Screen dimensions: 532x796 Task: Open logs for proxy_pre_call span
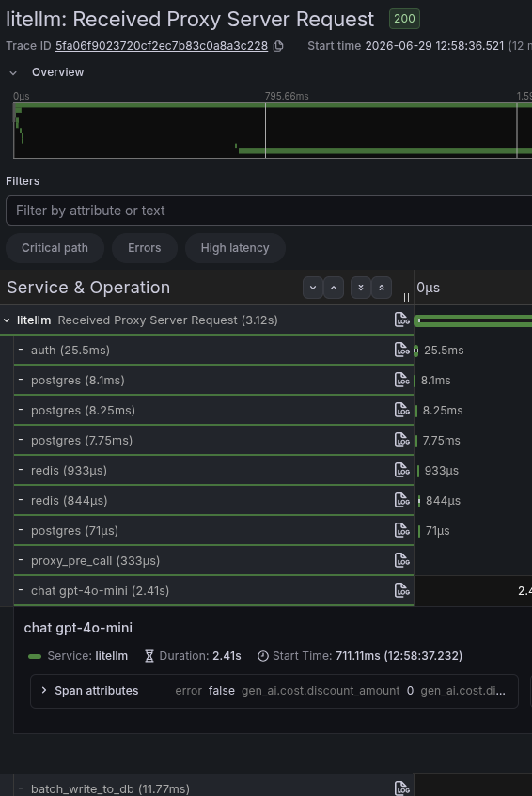point(401,560)
